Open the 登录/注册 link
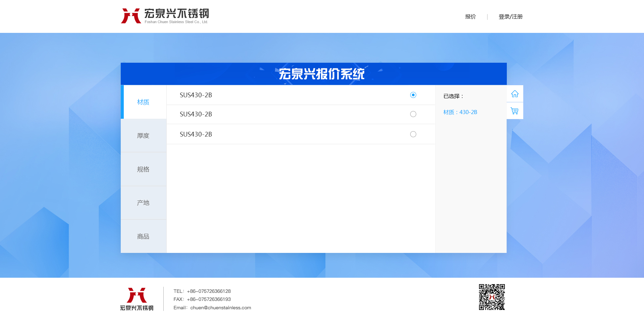The image size is (644, 322). point(510,17)
